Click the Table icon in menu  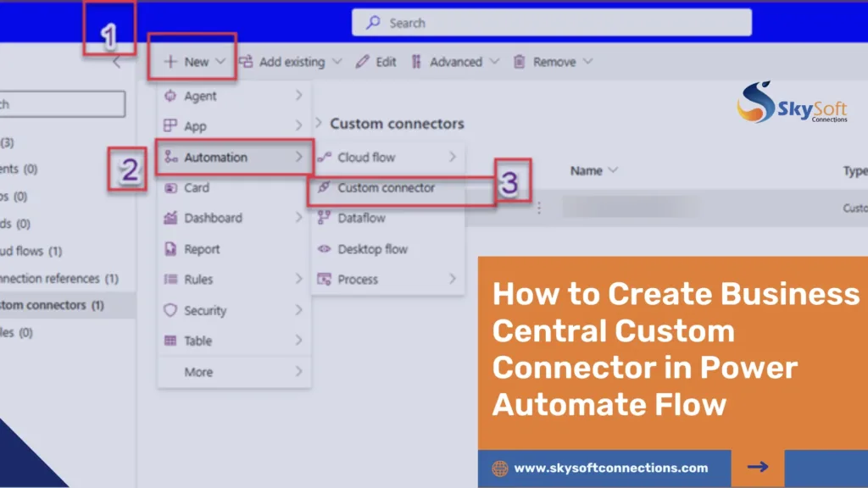coord(170,341)
